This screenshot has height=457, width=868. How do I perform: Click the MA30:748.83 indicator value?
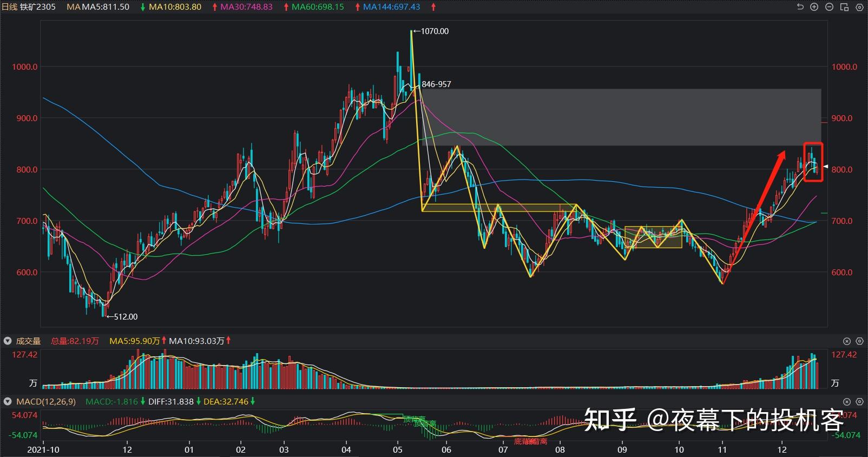pyautogui.click(x=246, y=7)
